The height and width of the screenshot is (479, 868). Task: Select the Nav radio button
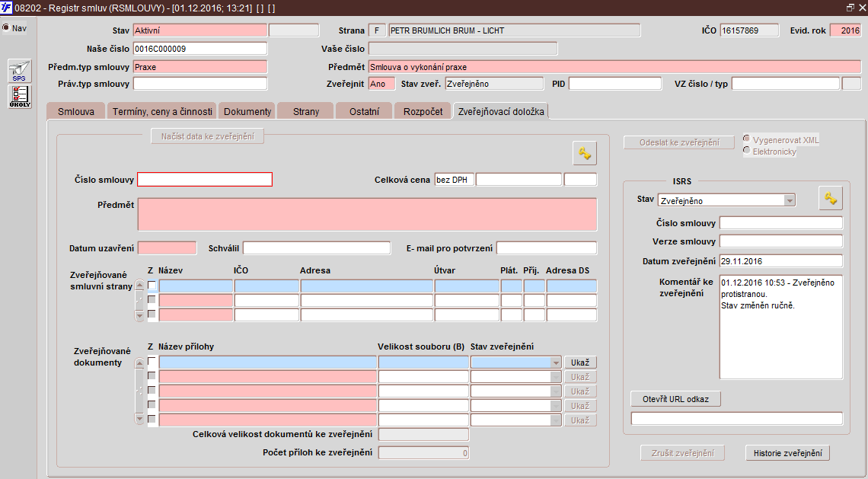(x=6, y=28)
